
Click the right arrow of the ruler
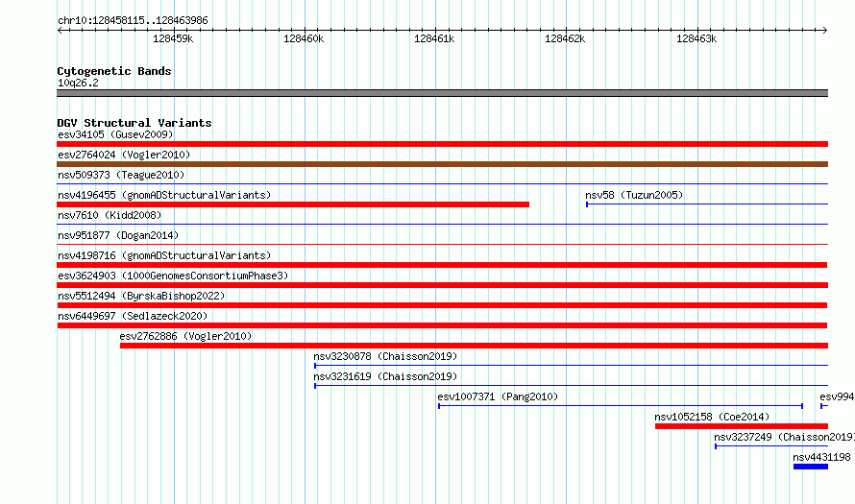pyautogui.click(x=824, y=30)
